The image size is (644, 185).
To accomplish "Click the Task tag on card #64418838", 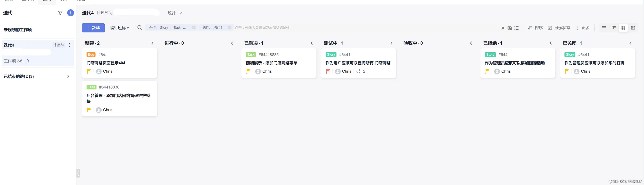I will [92, 87].
